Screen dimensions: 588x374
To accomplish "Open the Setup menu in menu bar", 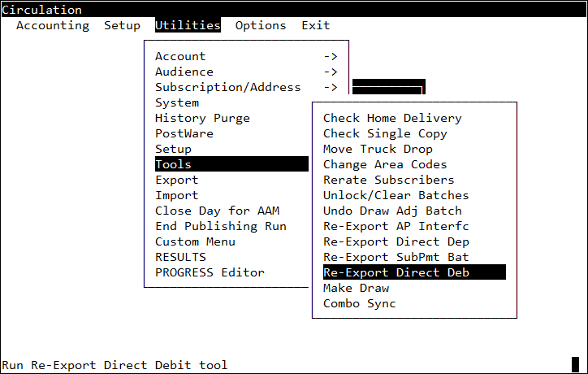I will click(x=122, y=25).
